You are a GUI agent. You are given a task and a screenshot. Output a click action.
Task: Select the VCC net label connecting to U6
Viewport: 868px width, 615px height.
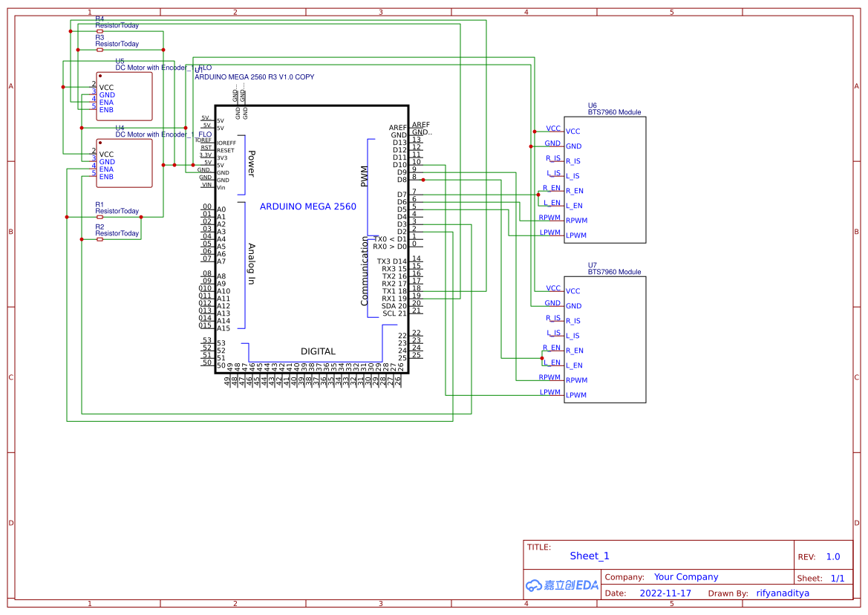pos(552,128)
